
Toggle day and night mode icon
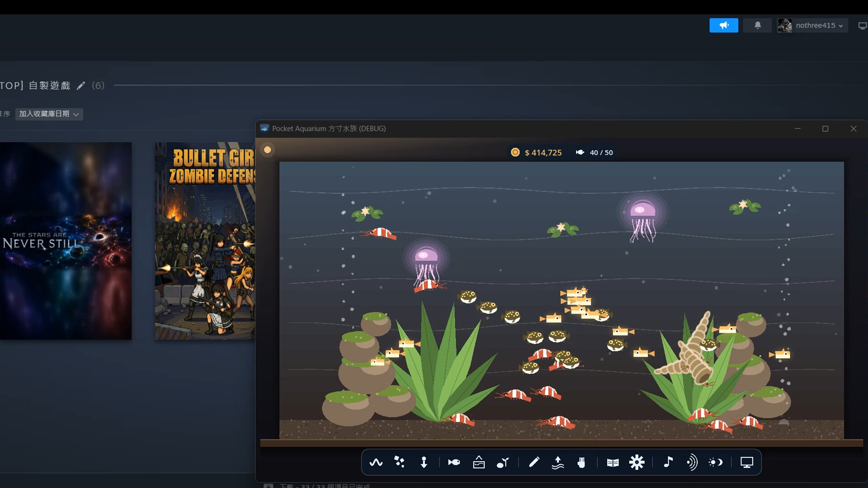click(716, 462)
